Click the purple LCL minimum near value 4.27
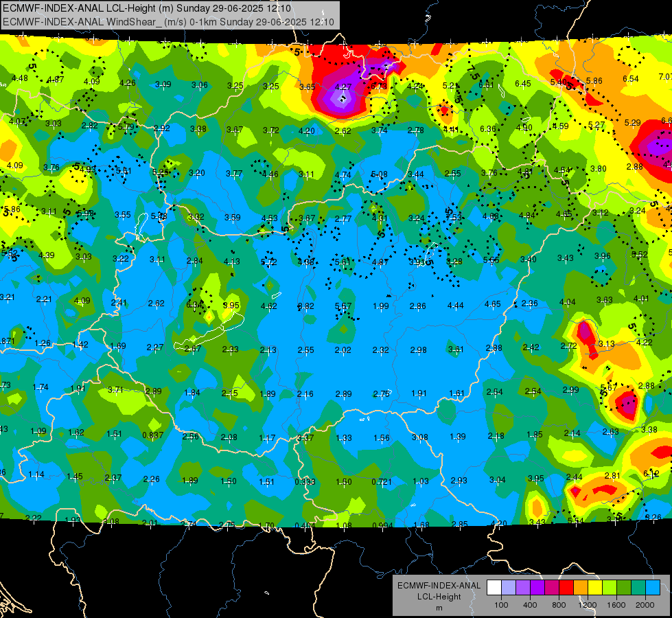This screenshot has width=672, height=618. click(x=343, y=100)
